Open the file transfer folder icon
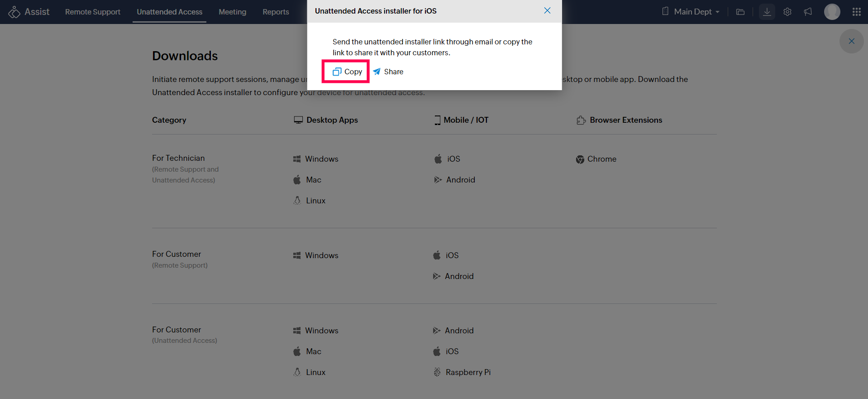This screenshot has width=868, height=399. 740,12
